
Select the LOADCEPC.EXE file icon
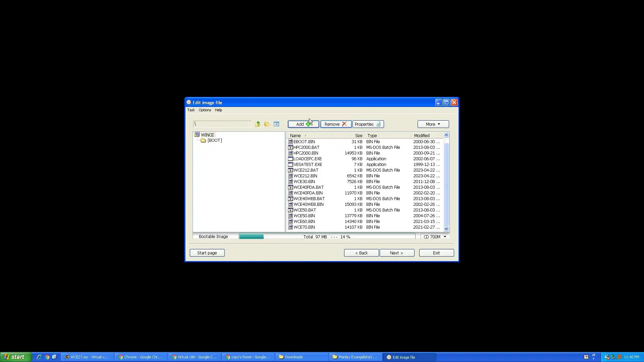(290, 159)
